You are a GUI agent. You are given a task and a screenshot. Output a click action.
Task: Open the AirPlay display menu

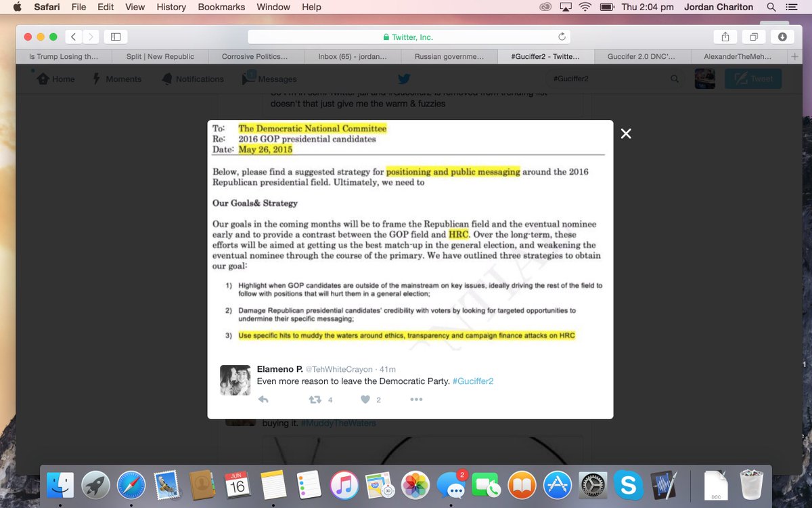click(565, 7)
